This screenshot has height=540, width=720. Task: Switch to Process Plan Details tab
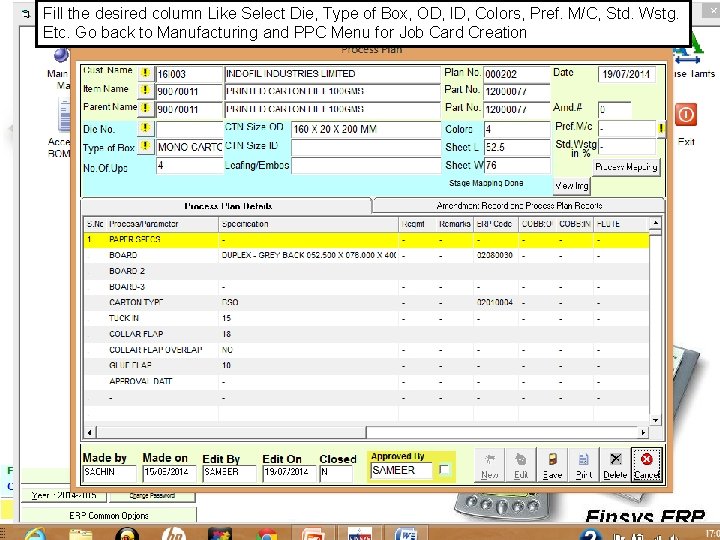[227, 206]
